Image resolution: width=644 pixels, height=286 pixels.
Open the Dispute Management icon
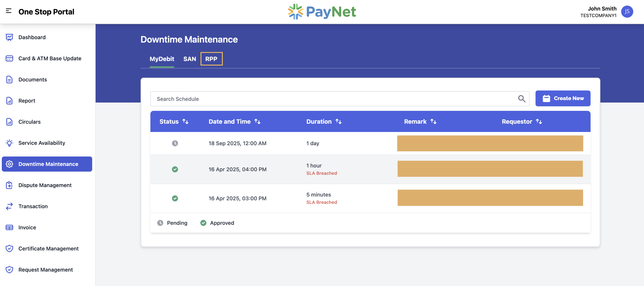[9, 185]
